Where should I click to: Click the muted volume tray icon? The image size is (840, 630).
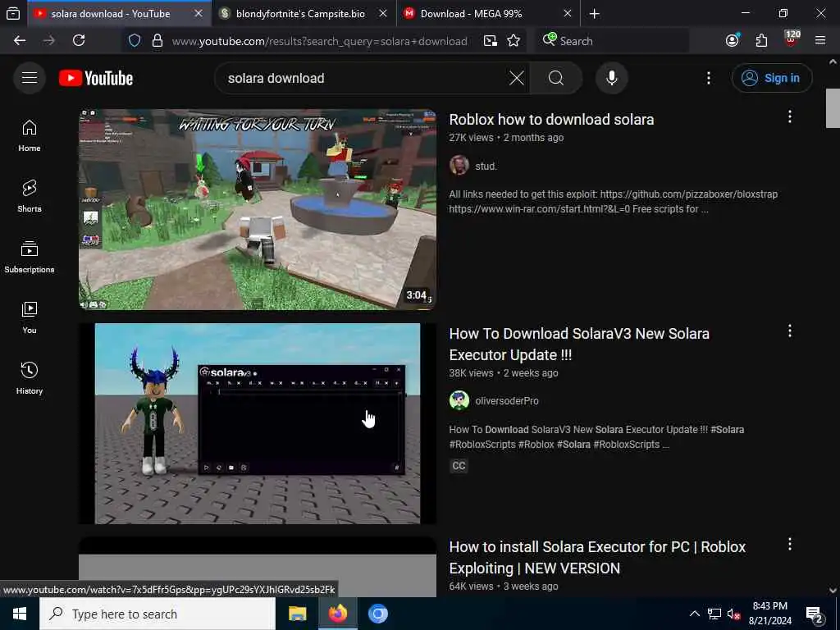(733, 614)
